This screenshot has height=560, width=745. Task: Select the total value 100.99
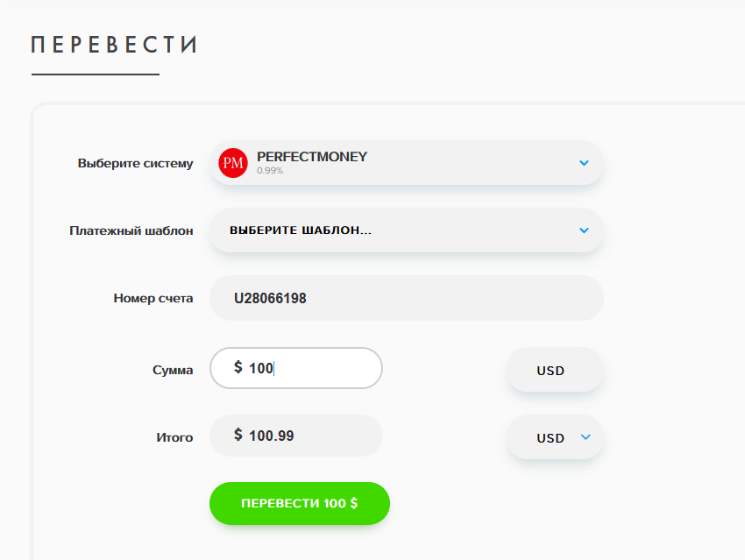tap(272, 436)
